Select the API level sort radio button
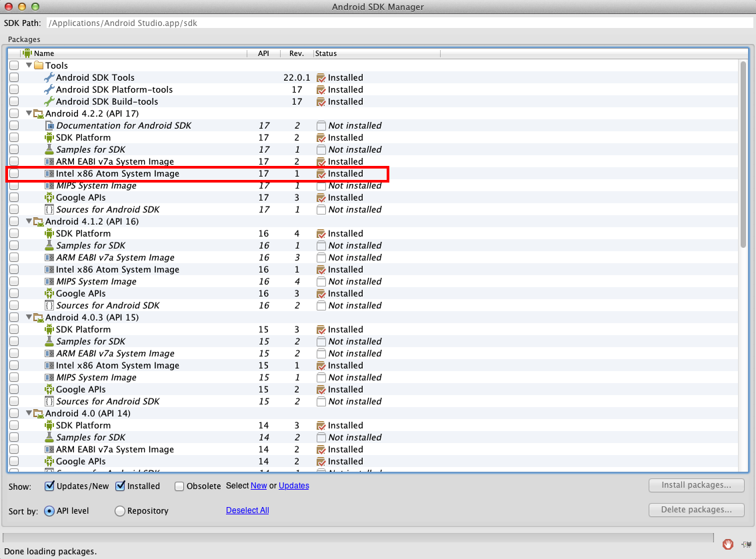Image resolution: width=756 pixels, height=559 pixels. (49, 511)
